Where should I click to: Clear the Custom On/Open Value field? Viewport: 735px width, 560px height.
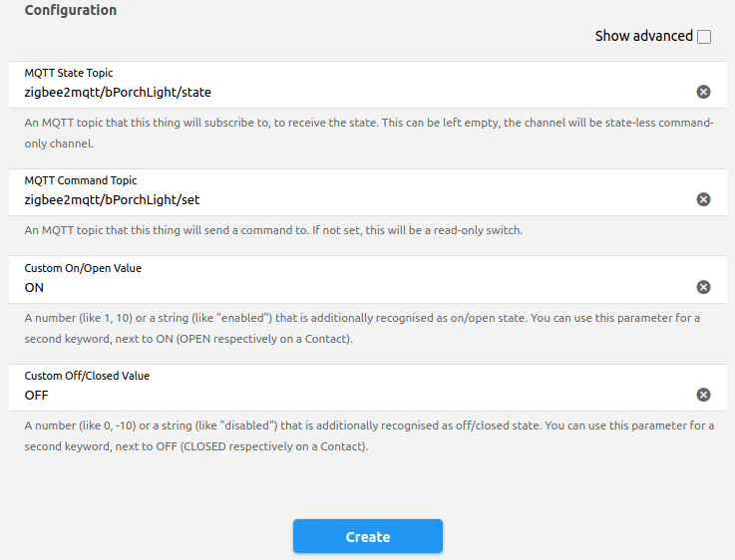[703, 287]
